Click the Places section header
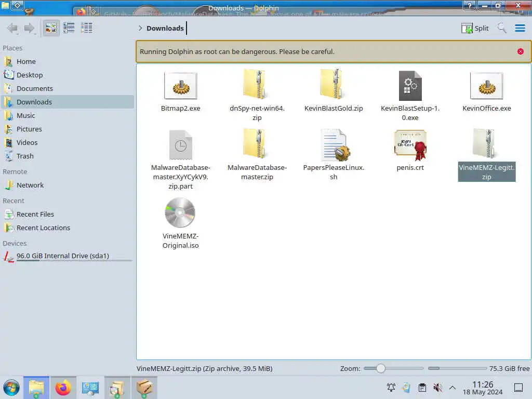This screenshot has height=399, width=532. click(x=12, y=48)
